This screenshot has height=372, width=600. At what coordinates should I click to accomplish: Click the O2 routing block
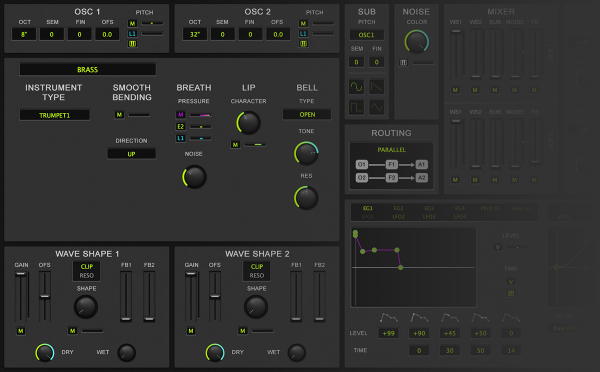coord(362,178)
